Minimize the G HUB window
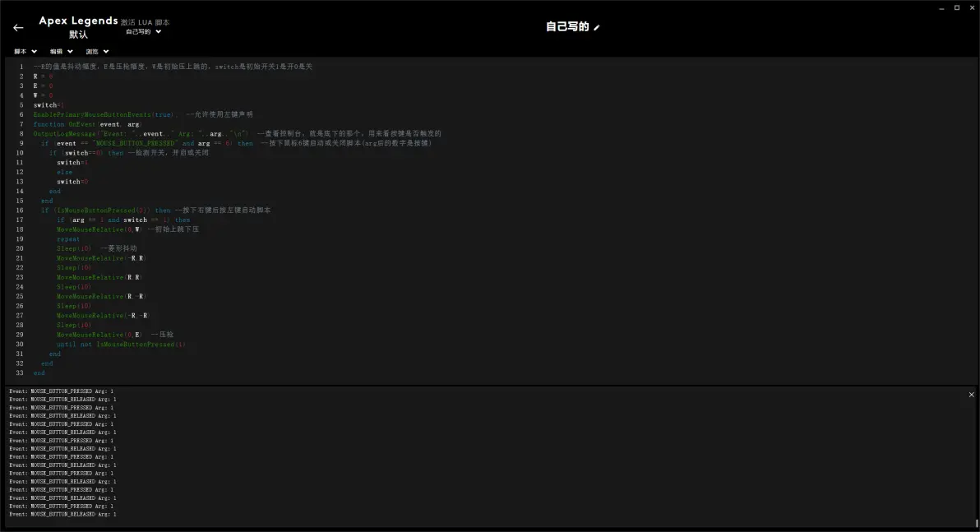Image resolution: width=980 pixels, height=532 pixels. tap(941, 8)
